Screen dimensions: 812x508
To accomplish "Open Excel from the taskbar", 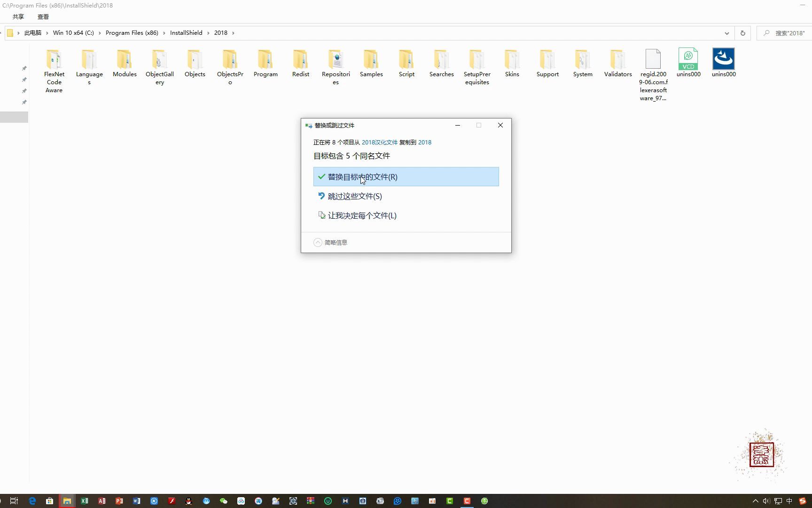I will (84, 501).
